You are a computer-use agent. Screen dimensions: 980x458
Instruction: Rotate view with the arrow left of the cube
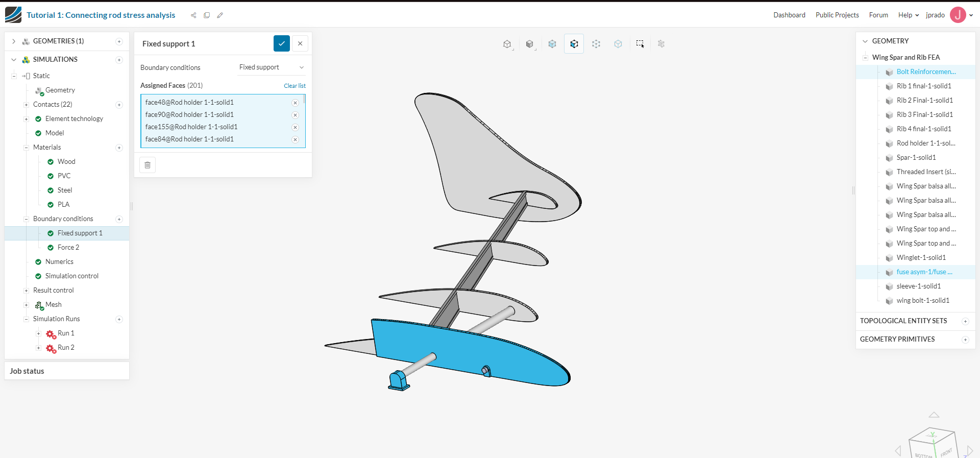coord(898,451)
